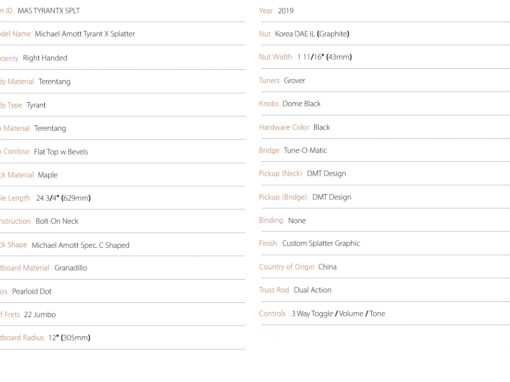This screenshot has height=382, width=510.
Task: Click the Knobs label
Action: tap(269, 104)
